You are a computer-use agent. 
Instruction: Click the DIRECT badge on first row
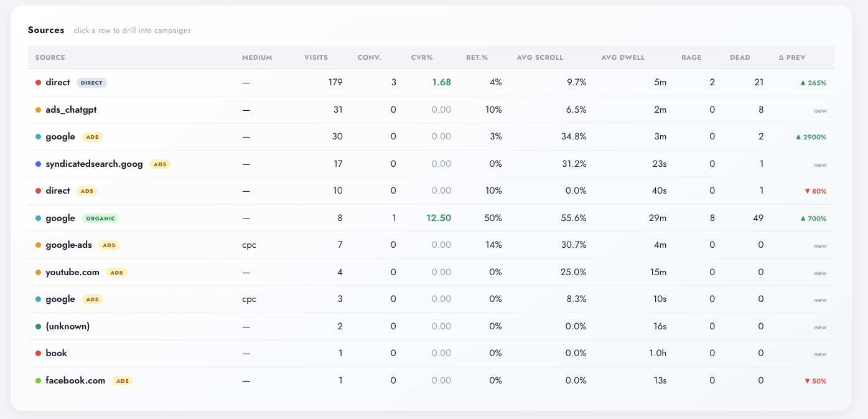coord(91,82)
